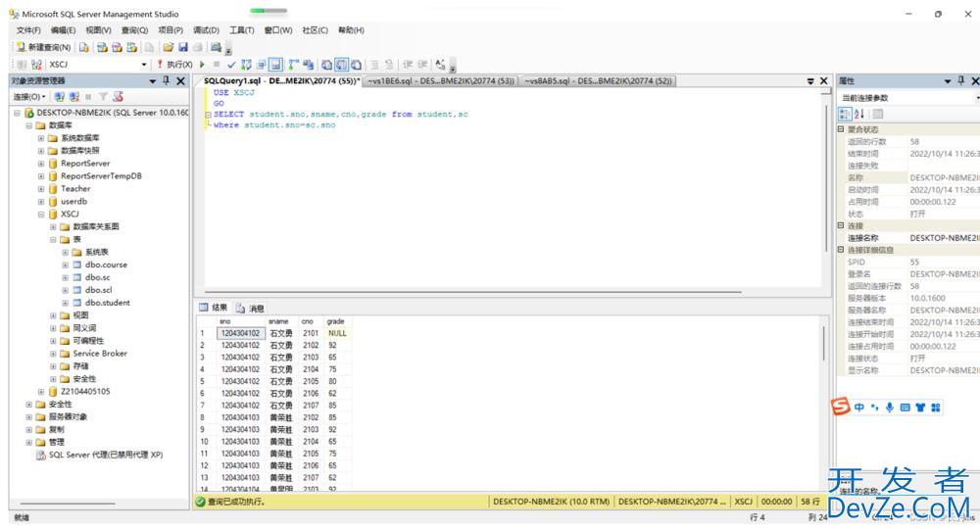Click the Design Query in Editor icon
The image size is (980, 529).
pos(262,65)
